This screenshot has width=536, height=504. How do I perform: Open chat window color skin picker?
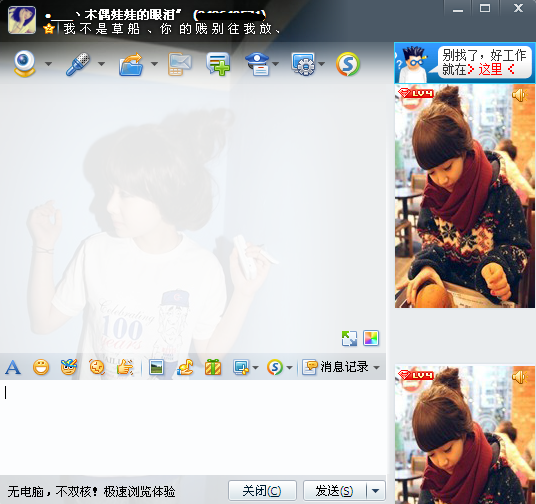pyautogui.click(x=371, y=339)
